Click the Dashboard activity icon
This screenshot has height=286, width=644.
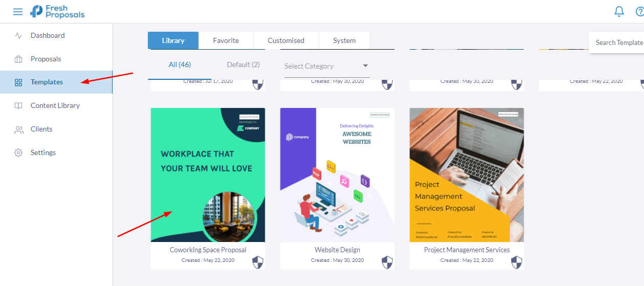(18, 36)
